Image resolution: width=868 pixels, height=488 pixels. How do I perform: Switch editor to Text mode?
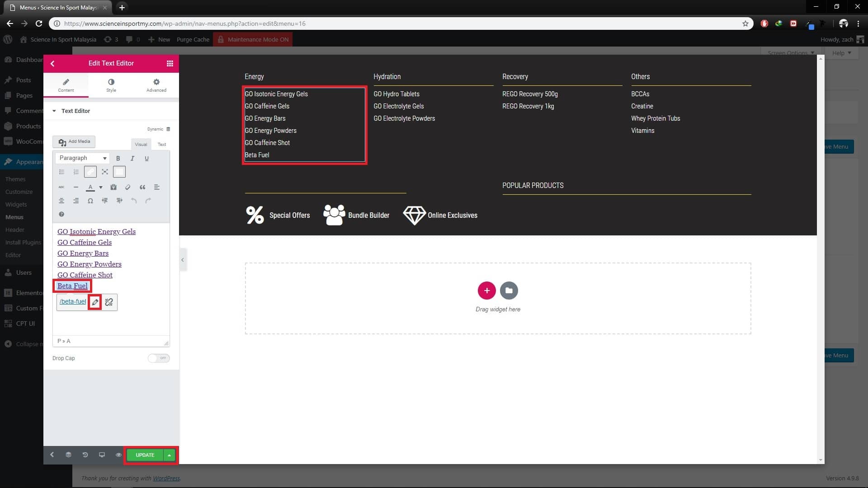[x=162, y=145]
